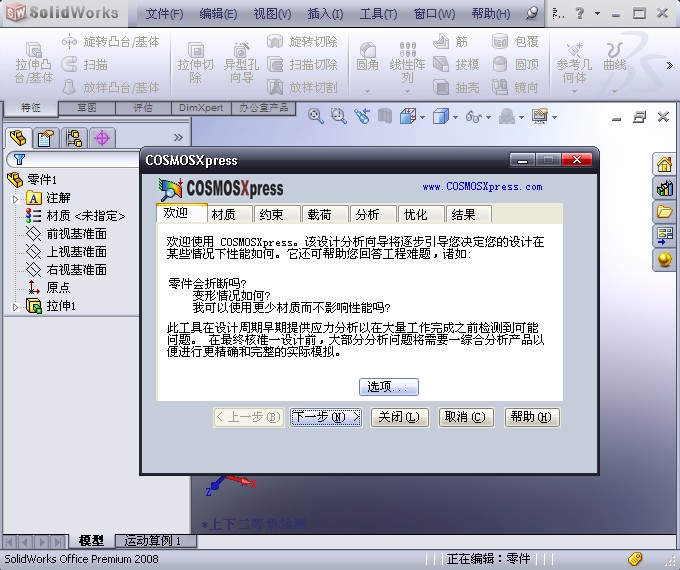The width and height of the screenshot is (680, 570).
Task: Click the 取消(C) button
Action: pyautogui.click(x=466, y=417)
